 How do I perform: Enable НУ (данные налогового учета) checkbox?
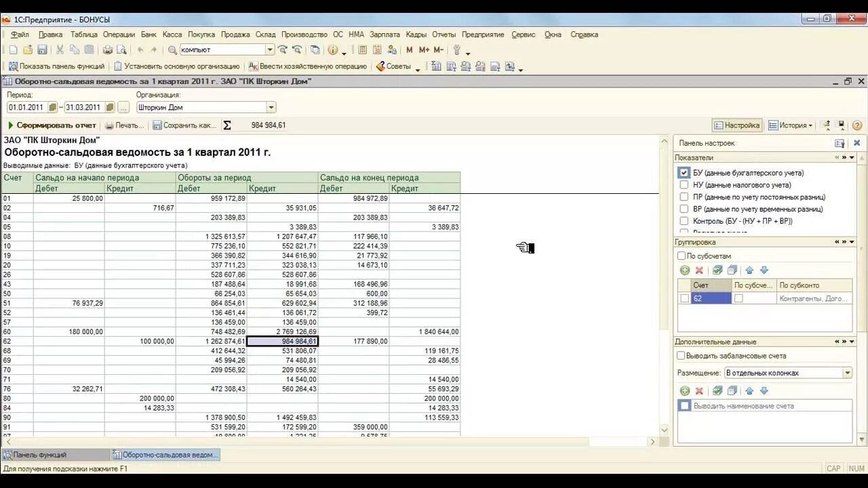click(x=684, y=185)
